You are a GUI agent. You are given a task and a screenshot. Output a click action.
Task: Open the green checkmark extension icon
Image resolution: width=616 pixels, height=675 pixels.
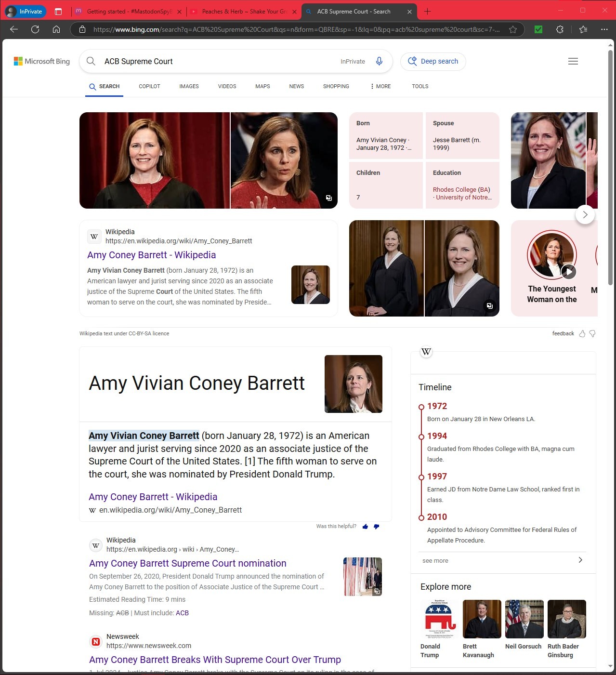tap(538, 29)
